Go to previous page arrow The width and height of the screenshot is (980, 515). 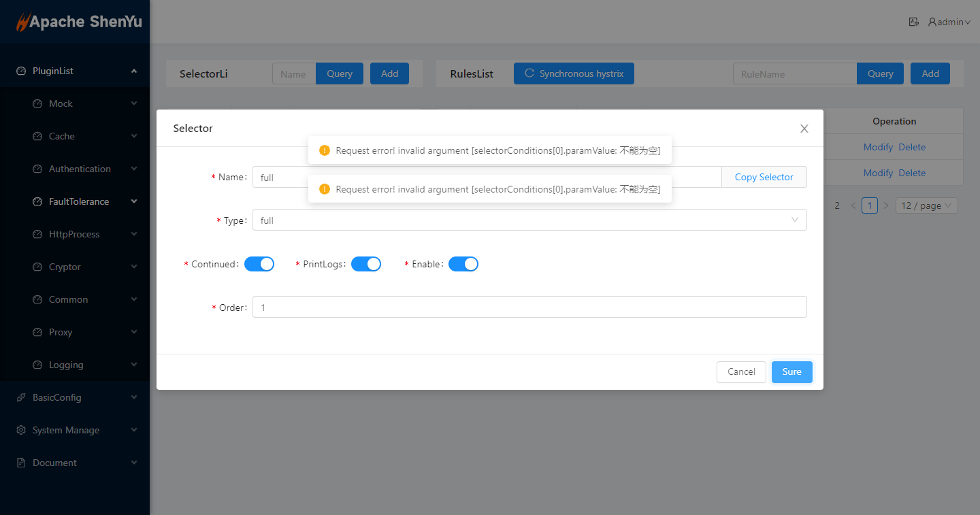click(x=853, y=205)
